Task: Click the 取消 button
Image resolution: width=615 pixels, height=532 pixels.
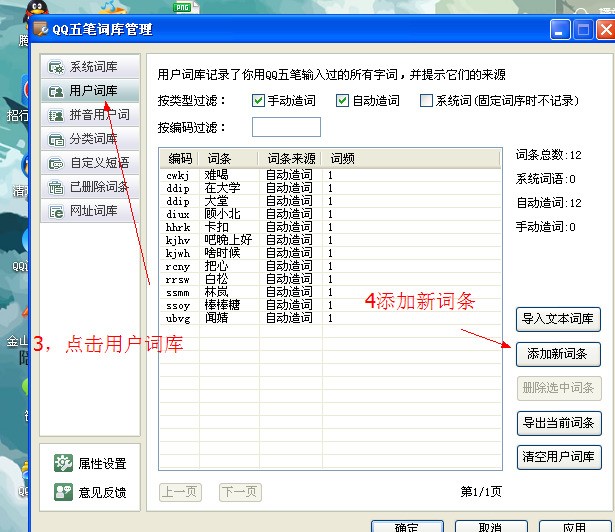Action: [x=491, y=527]
